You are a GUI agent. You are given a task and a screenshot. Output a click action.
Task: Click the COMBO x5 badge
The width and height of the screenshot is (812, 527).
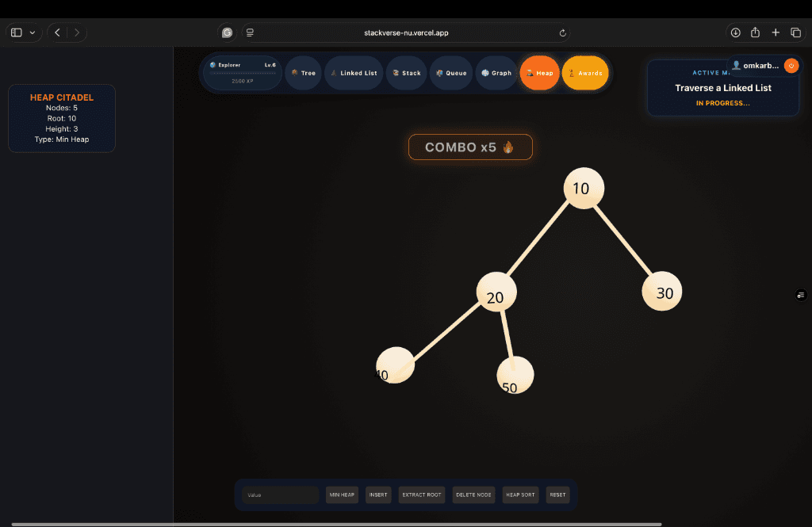[470, 147]
